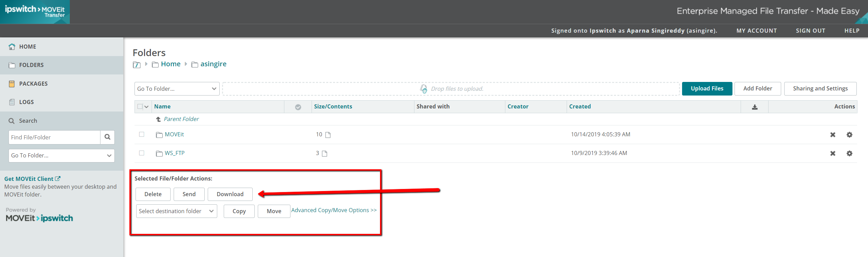Click the Packages icon in sidebar
This screenshot has width=868, height=257.
[x=12, y=84]
